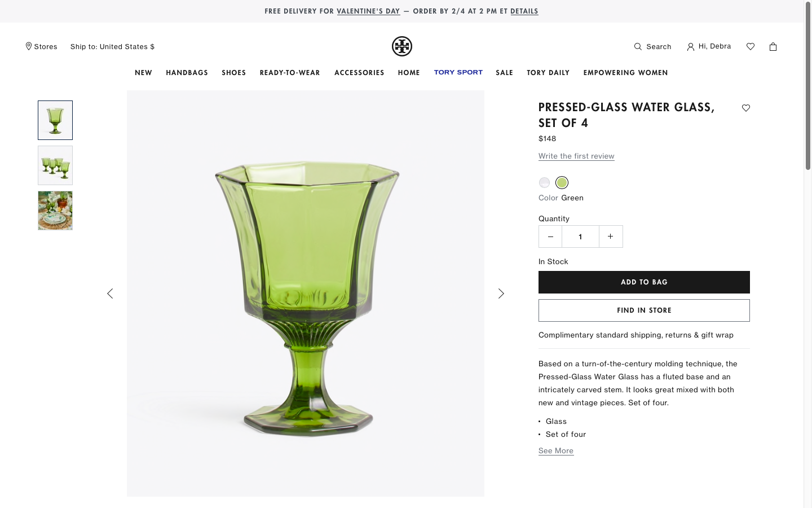This screenshot has height=508, width=812.
Task: Click the Tory Burch logo icon
Action: pos(402,46)
